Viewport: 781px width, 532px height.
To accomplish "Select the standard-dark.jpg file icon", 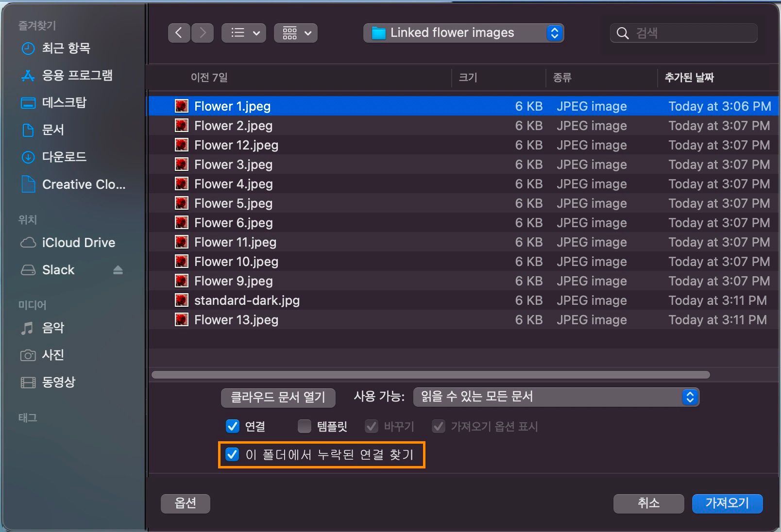I will pos(182,300).
